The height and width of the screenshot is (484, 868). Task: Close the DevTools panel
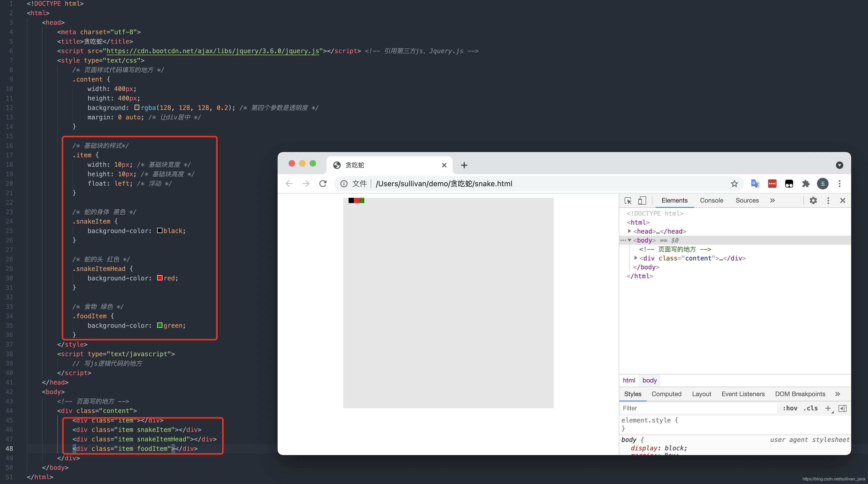click(843, 201)
